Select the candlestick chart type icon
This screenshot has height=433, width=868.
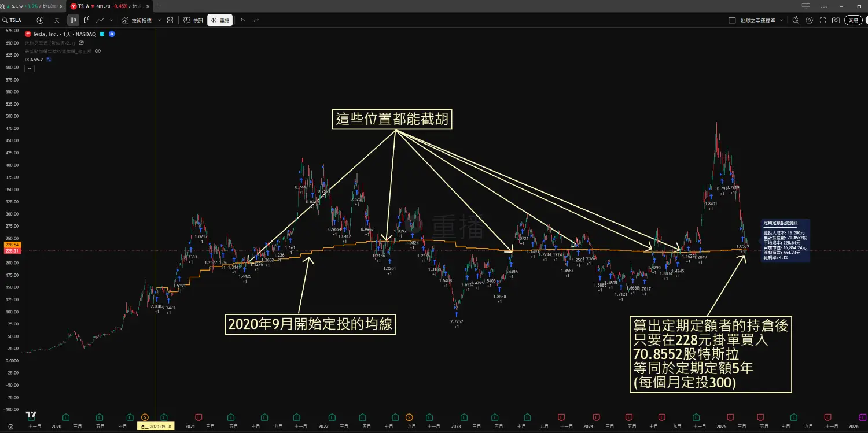(x=73, y=20)
